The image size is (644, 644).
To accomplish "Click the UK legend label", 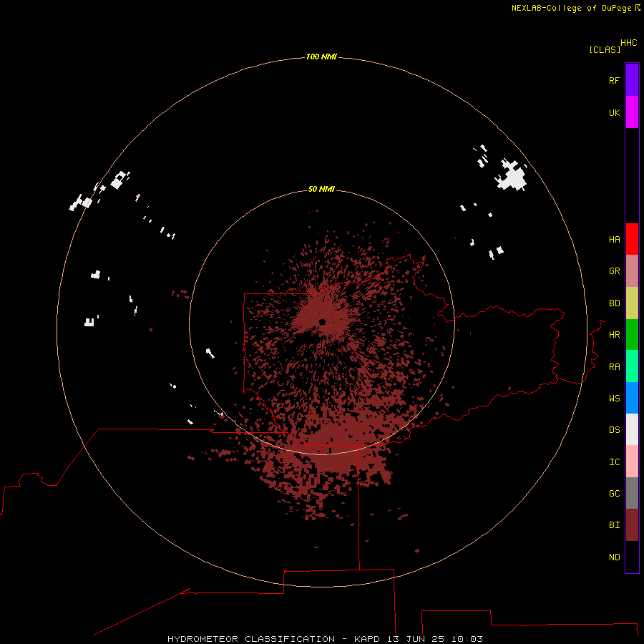I will 614,112.
